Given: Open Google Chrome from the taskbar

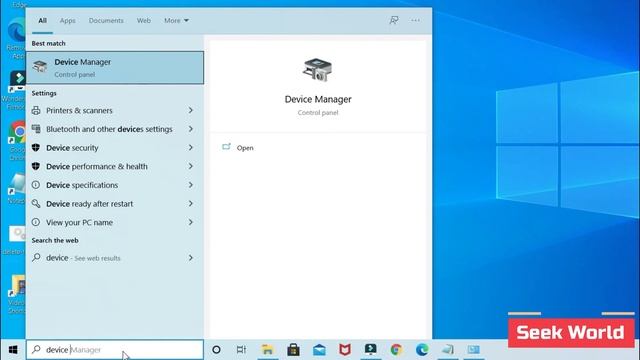Looking at the screenshot, I should 396,350.
